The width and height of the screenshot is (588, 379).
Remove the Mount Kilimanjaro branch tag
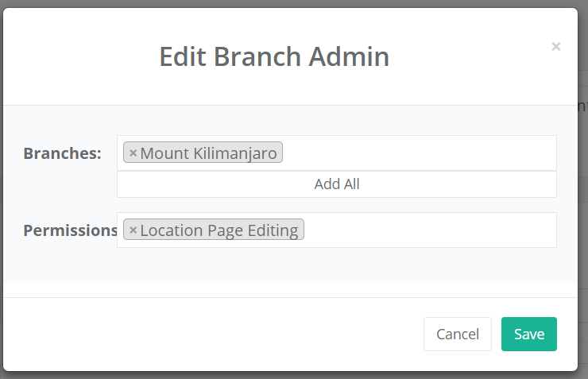[x=133, y=153]
